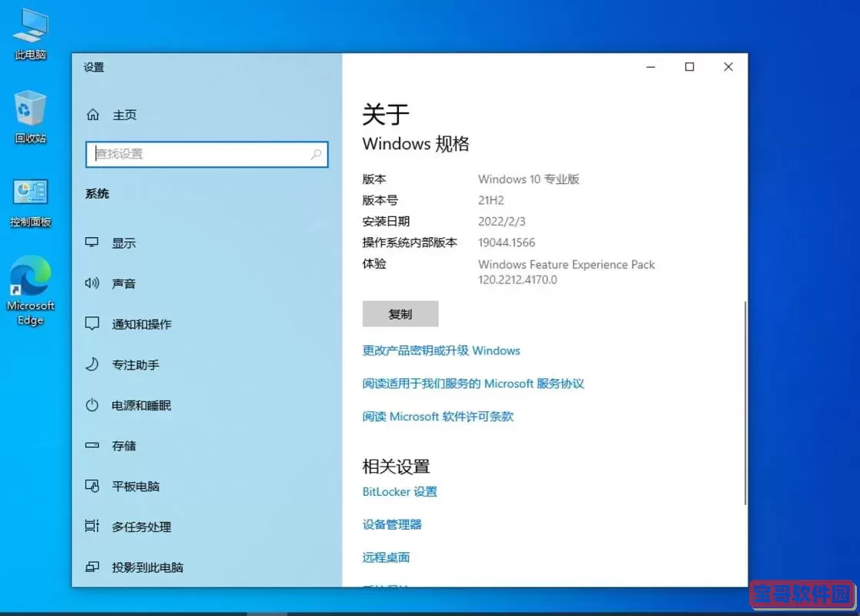Close the 设置 window
The image size is (860, 616).
[728, 67]
